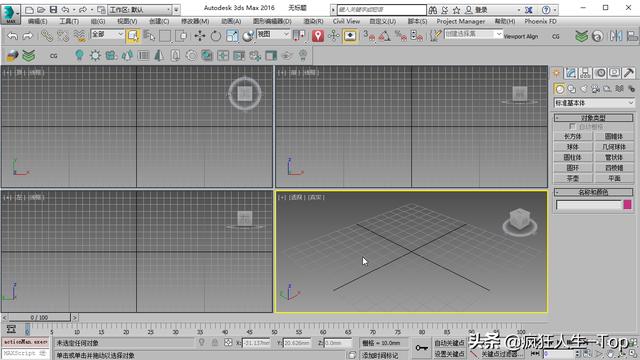Viewport: 640px width, 360px height.
Task: Click the Plane primitive button
Action: (614, 179)
